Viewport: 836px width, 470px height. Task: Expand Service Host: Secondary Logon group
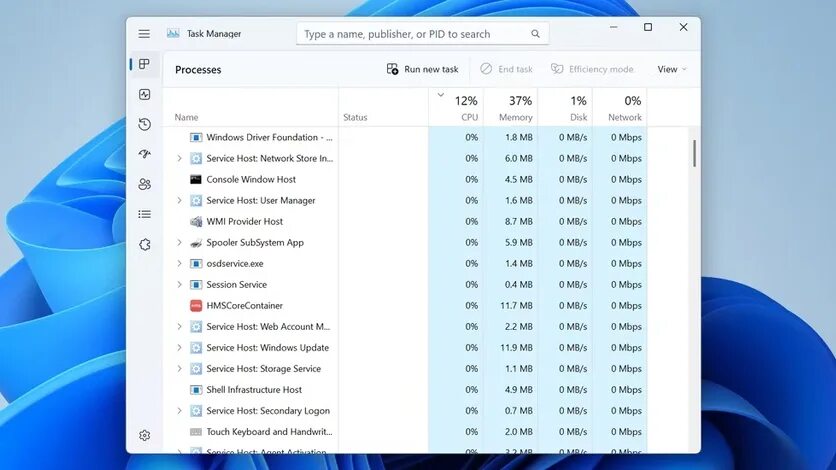pyautogui.click(x=179, y=411)
